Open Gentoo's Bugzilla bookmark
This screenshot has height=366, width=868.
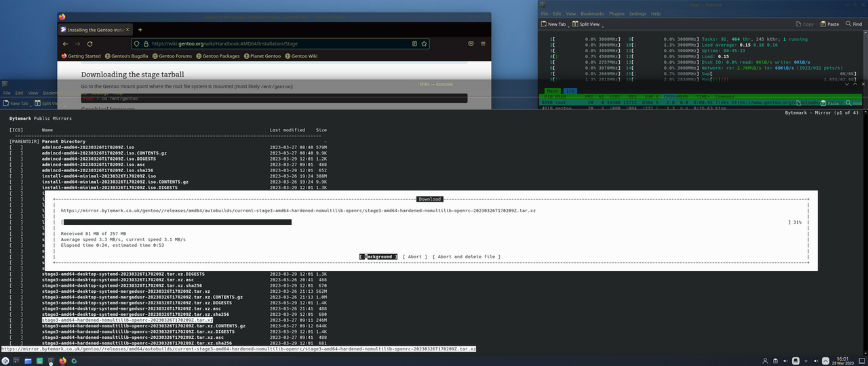coord(127,56)
